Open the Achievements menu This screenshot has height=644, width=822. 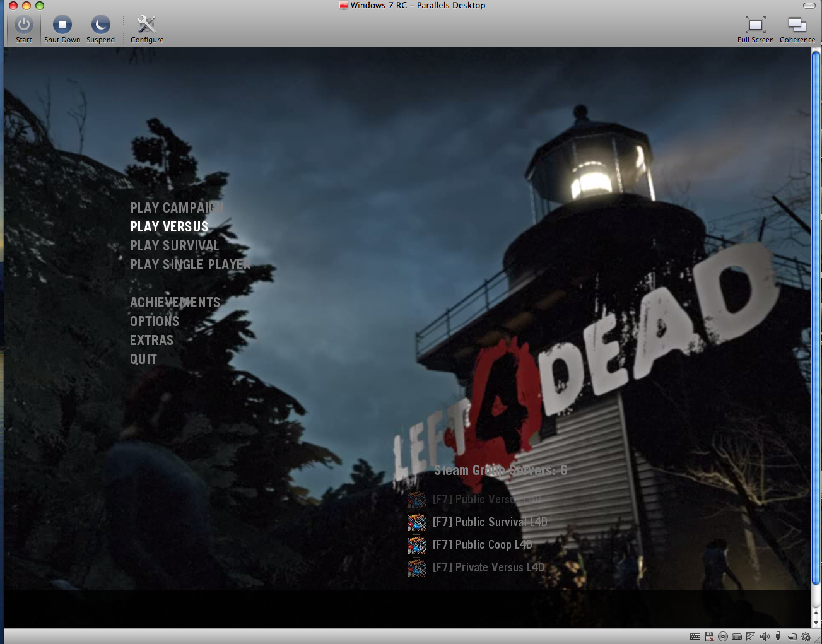pos(175,303)
